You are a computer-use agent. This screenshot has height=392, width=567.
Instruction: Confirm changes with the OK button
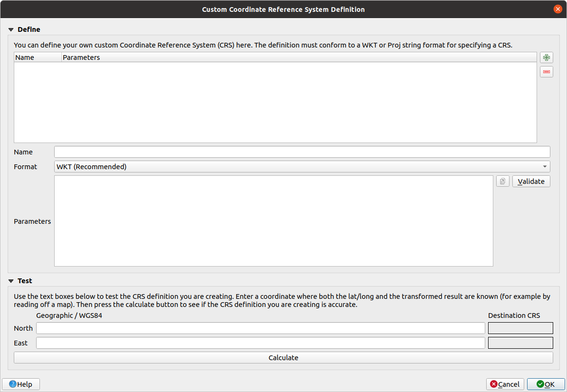[x=546, y=384]
